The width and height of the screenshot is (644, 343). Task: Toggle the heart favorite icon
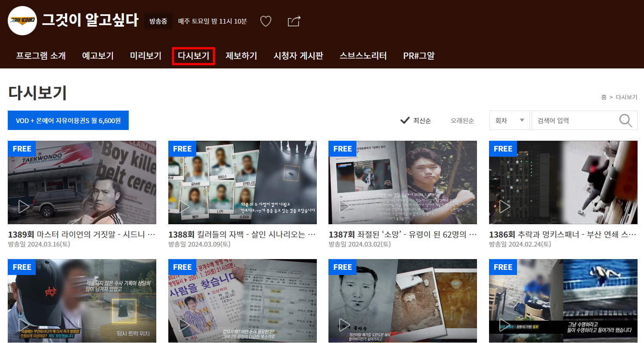click(x=266, y=21)
